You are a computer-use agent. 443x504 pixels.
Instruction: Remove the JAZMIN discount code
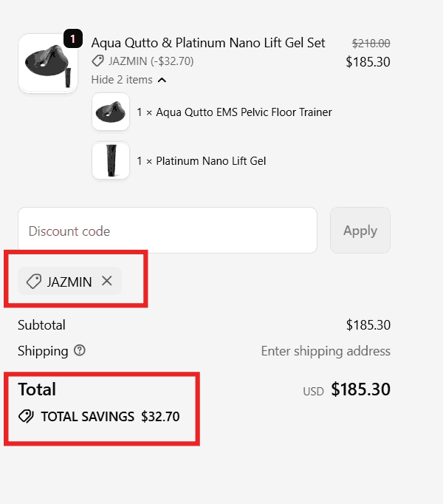tap(107, 281)
